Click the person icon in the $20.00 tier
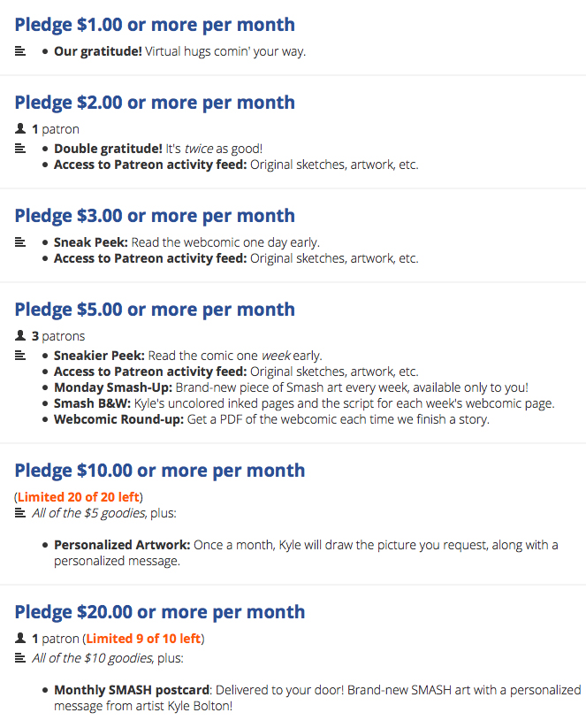The height and width of the screenshot is (728, 586). tap(20, 638)
